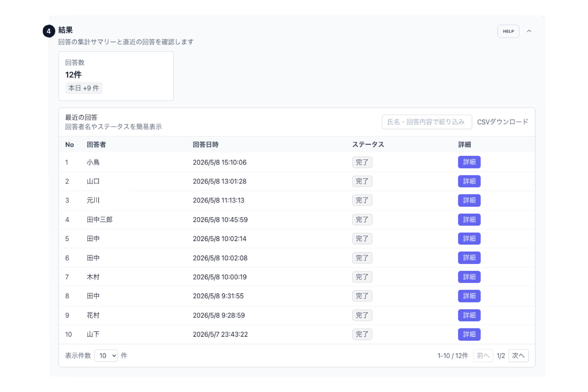The height and width of the screenshot is (392, 588).
Task: Click the 完了 status badge for 小鳥
Action: point(362,162)
